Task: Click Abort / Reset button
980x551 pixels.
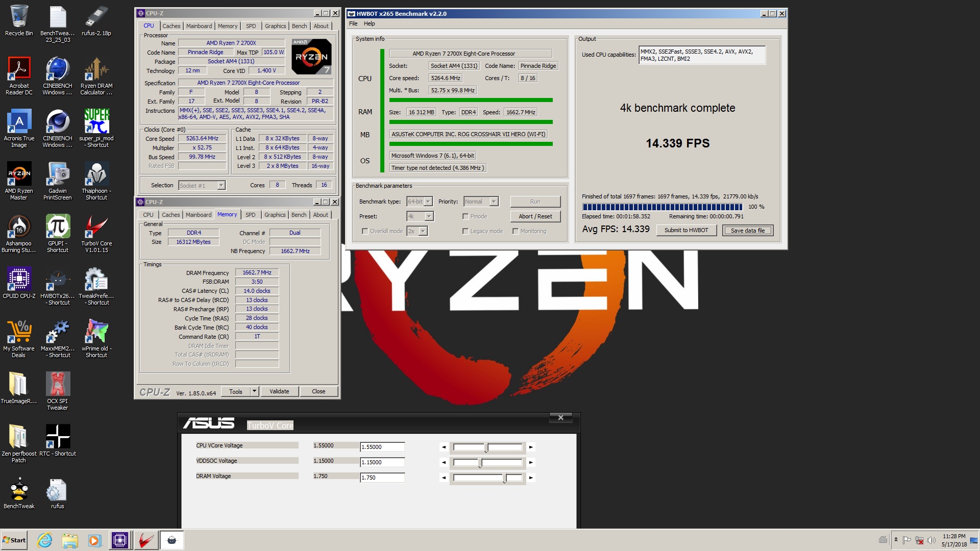Action: (x=535, y=216)
